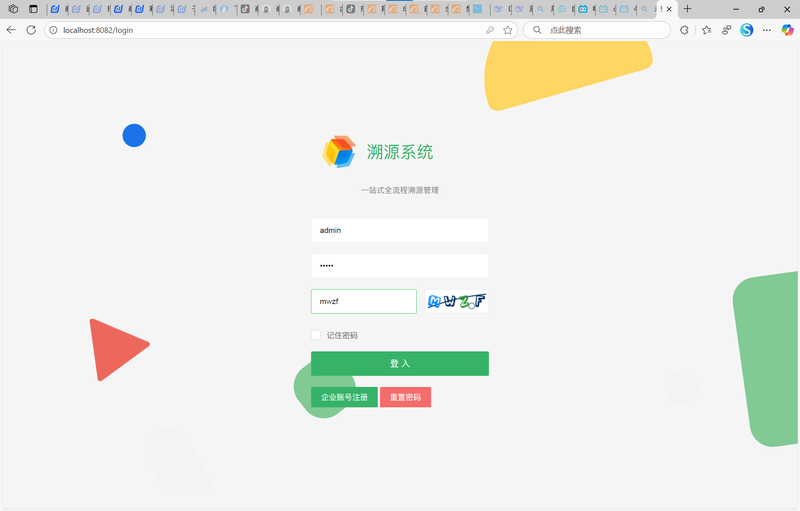Refresh the MWZF captcha image

pyautogui.click(x=457, y=301)
